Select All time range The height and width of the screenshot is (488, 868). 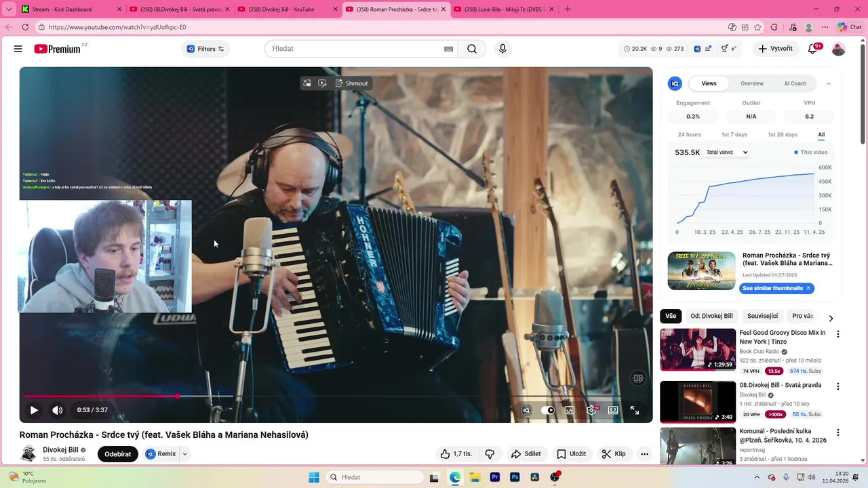(821, 135)
